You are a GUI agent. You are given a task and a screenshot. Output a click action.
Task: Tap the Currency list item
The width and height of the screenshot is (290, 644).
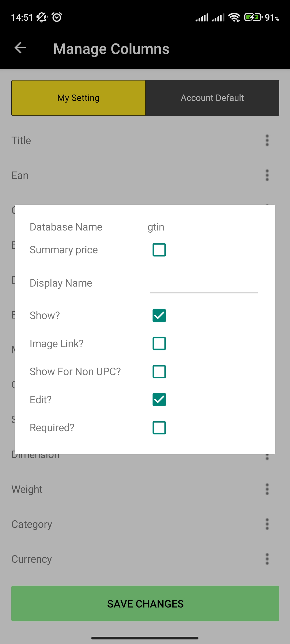pyautogui.click(x=145, y=559)
